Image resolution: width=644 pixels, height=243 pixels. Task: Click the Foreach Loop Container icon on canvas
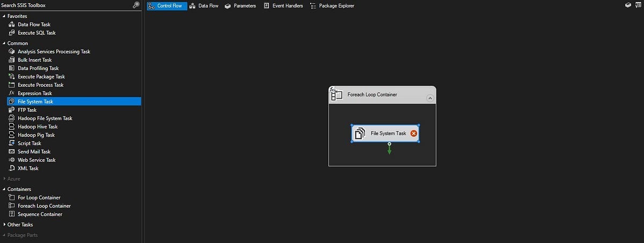[x=336, y=94]
